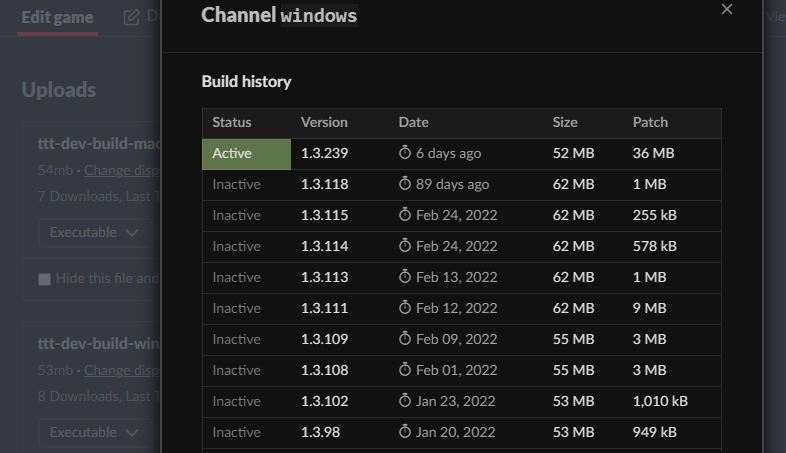Select version 1.3.118 row
Image resolution: width=786 pixels, height=453 pixels.
tap(324, 184)
